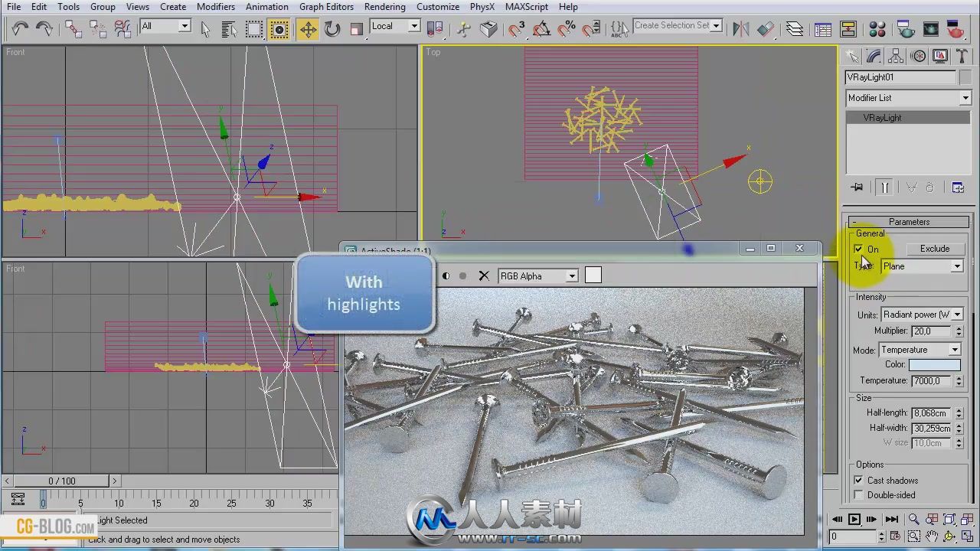Toggle Percent Snap icon
980x551 pixels.
567,29
